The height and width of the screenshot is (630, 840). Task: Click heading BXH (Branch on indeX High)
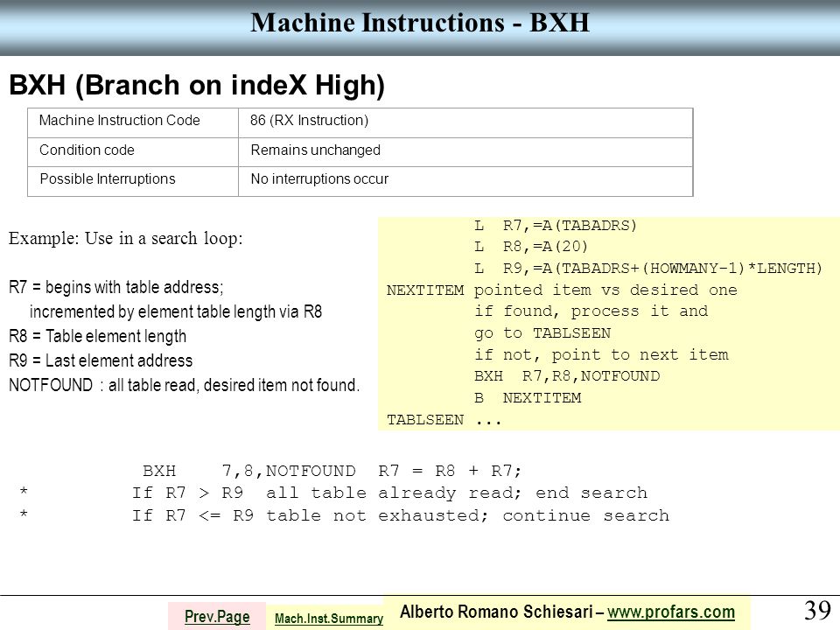pyautogui.click(x=197, y=85)
